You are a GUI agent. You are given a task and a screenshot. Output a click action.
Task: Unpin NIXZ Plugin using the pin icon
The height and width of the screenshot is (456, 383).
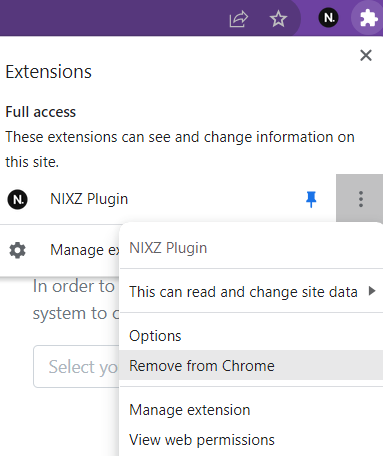tap(311, 199)
